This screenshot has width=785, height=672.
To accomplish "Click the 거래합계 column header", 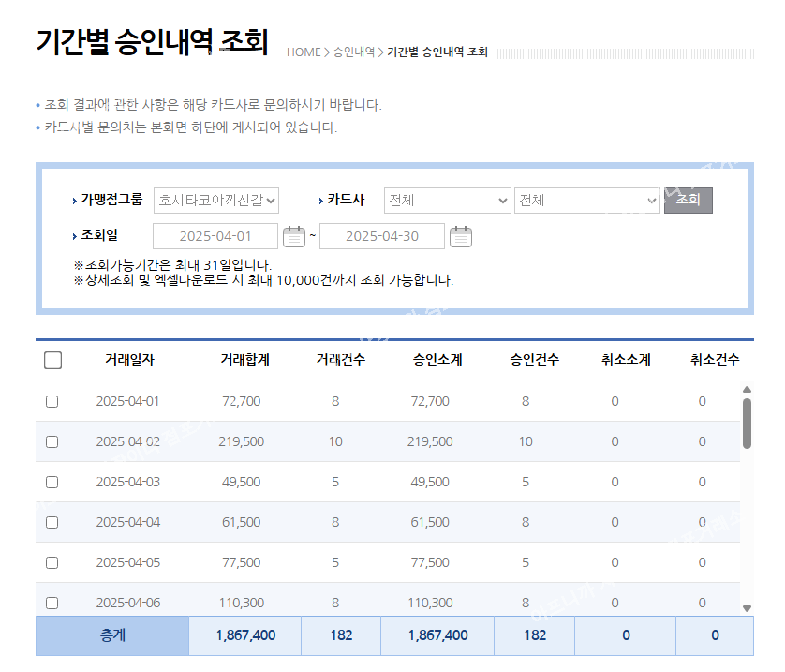I will click(244, 360).
